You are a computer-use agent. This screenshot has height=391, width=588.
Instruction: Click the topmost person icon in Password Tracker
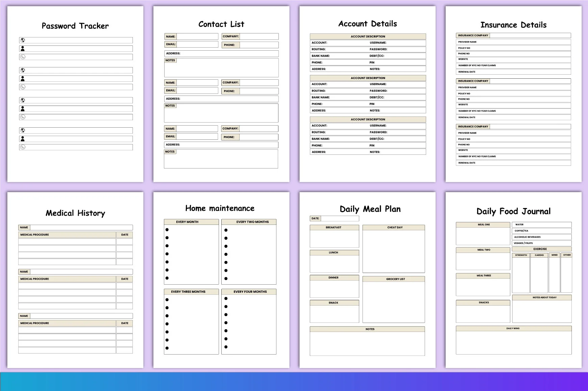23,49
